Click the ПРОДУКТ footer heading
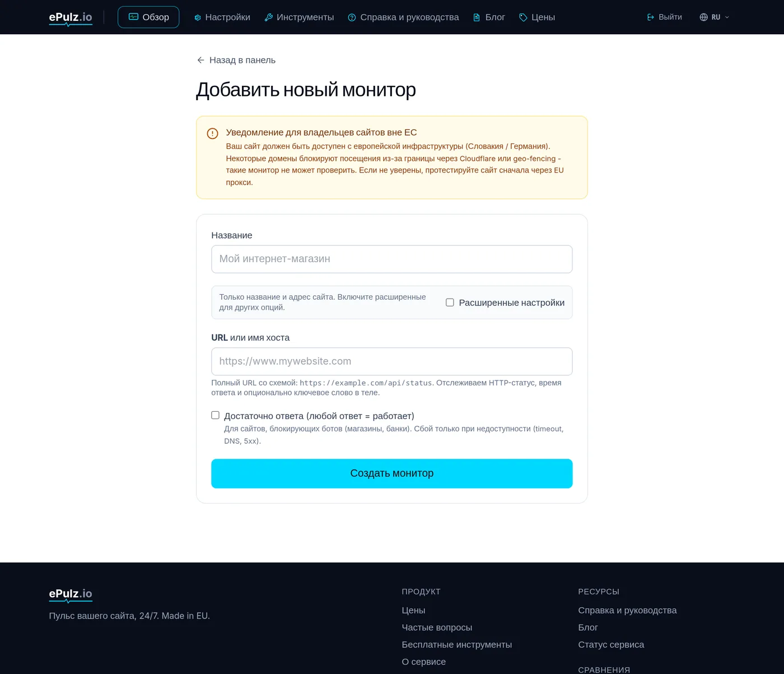784x674 pixels. 421,592
